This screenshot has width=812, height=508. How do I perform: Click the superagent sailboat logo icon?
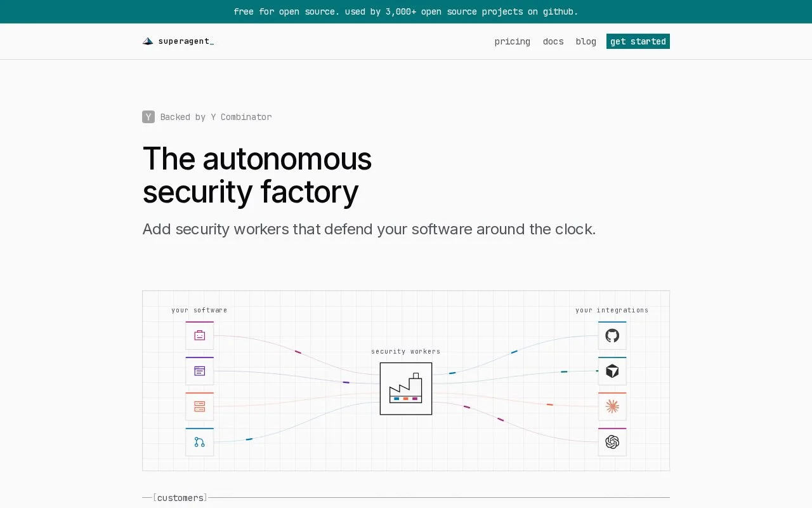(148, 41)
